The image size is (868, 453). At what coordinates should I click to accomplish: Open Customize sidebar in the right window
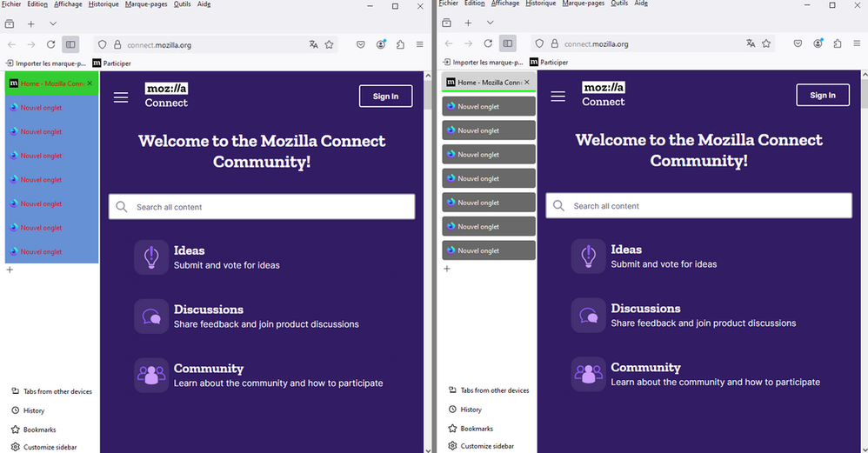[486, 446]
